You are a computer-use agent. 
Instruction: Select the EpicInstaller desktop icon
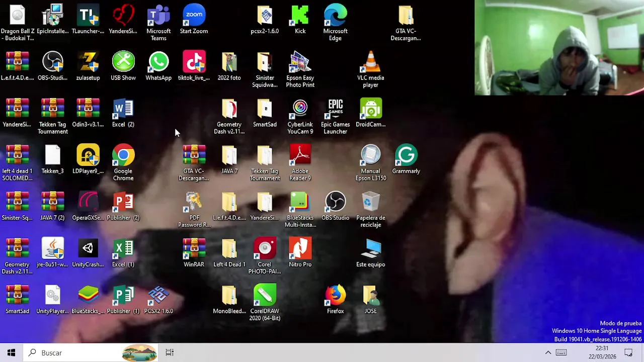click(53, 19)
